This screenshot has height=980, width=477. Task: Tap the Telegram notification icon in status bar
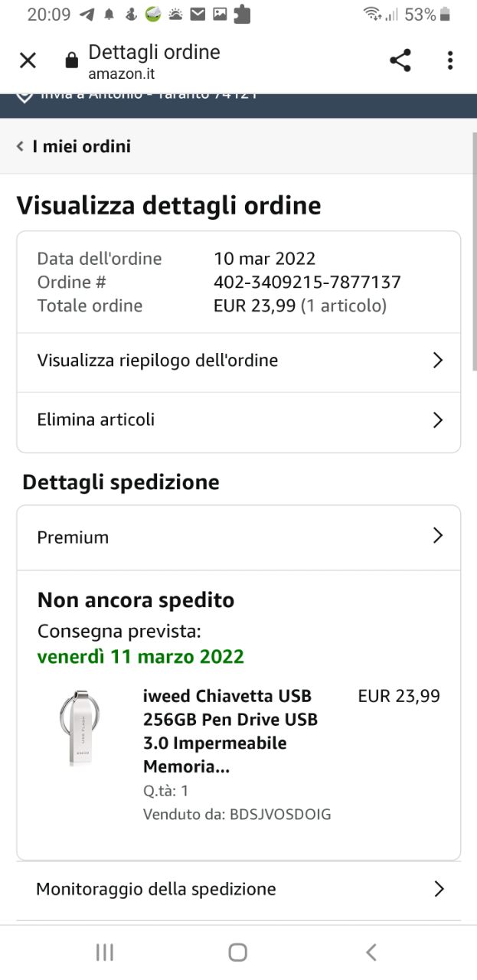click(87, 14)
